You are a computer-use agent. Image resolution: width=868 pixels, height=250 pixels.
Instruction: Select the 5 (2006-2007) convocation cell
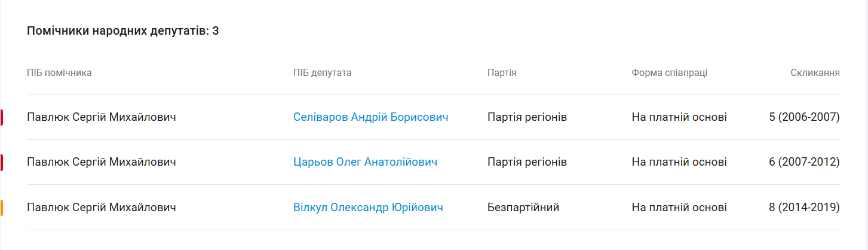pos(804,117)
